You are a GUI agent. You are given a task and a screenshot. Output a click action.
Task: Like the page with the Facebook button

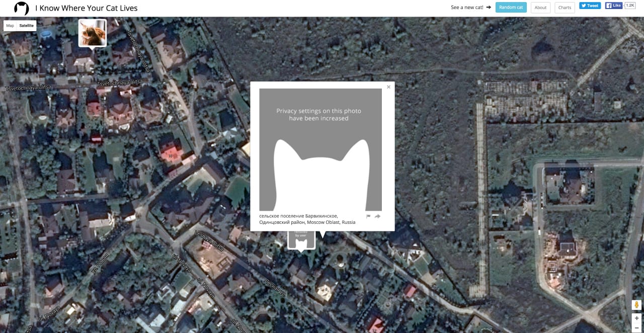tap(613, 5)
